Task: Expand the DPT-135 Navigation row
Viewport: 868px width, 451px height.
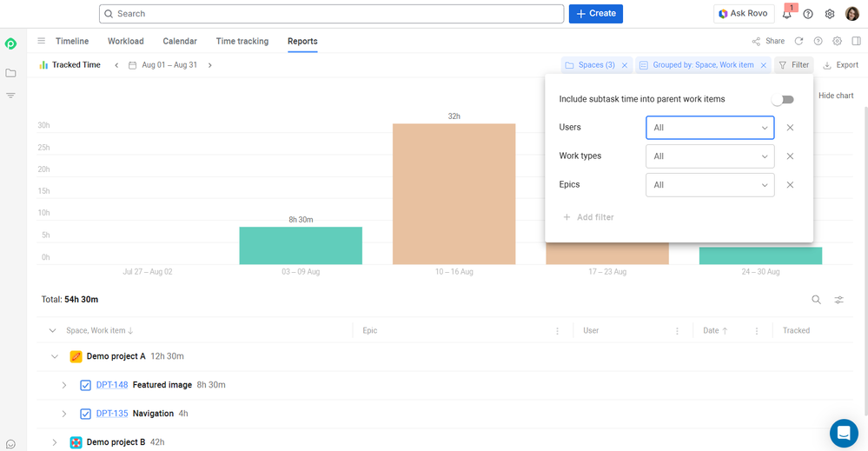Action: coord(64,414)
